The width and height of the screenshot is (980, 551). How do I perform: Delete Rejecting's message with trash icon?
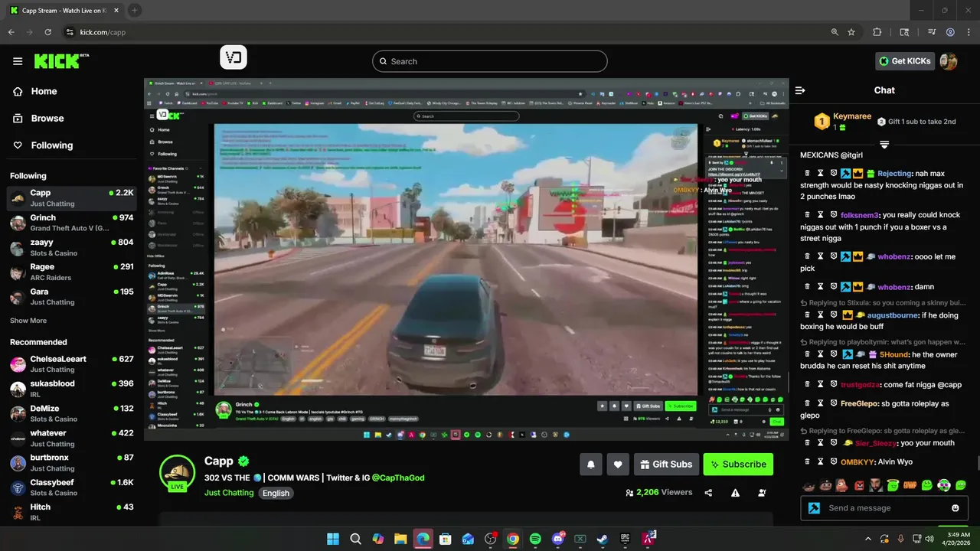[x=806, y=174]
